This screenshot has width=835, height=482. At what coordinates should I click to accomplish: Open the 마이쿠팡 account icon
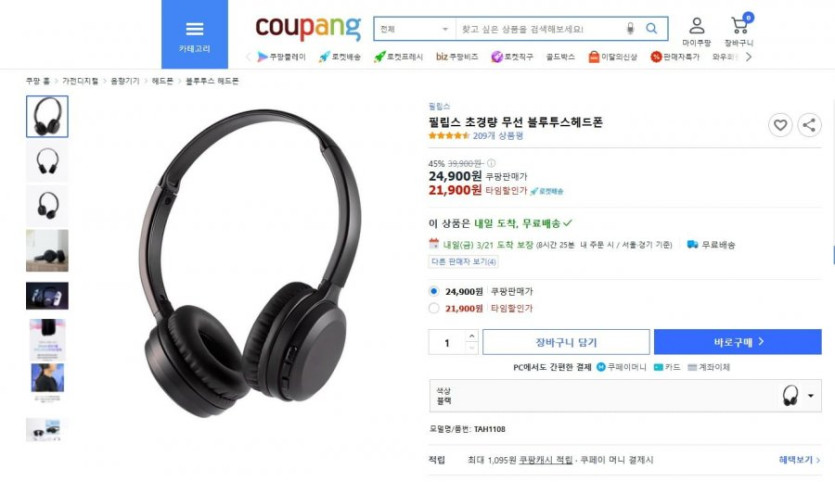coord(697,31)
